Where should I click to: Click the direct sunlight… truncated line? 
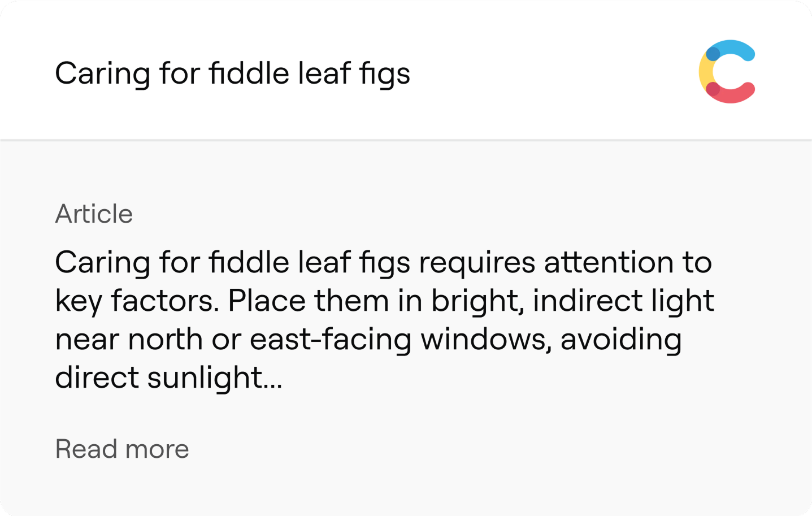click(x=168, y=377)
